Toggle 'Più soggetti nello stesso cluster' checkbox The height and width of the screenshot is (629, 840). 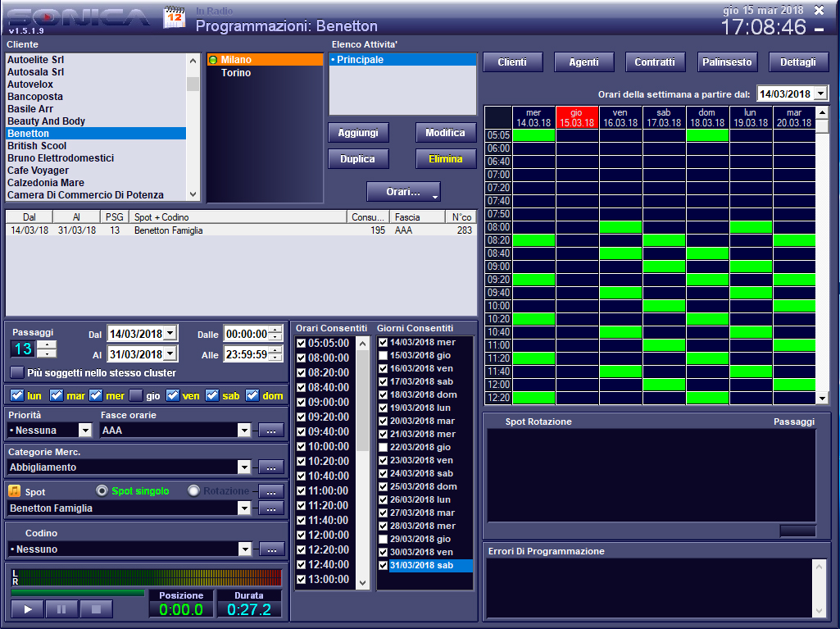click(17, 372)
